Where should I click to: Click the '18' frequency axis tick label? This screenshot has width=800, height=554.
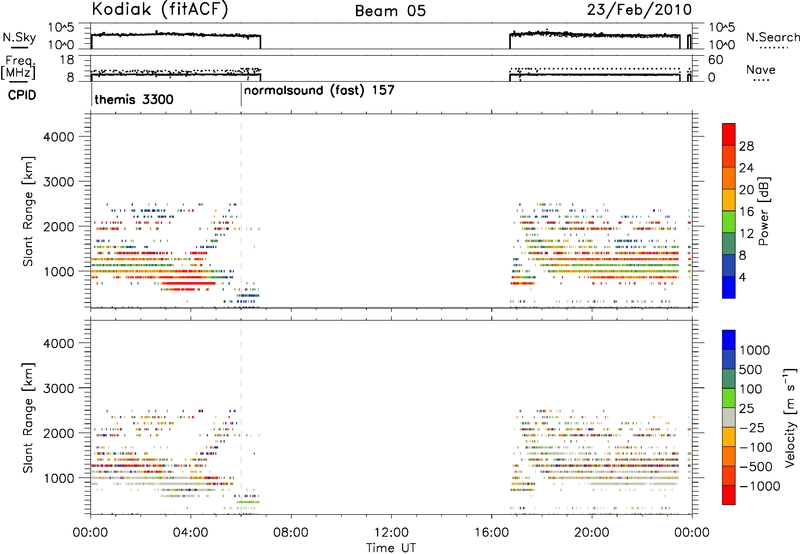[67, 60]
